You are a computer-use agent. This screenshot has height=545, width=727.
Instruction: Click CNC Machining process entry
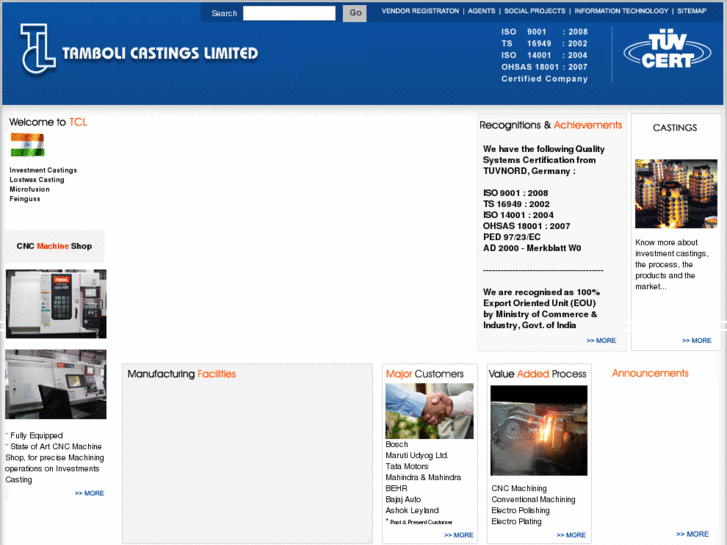pos(519,488)
